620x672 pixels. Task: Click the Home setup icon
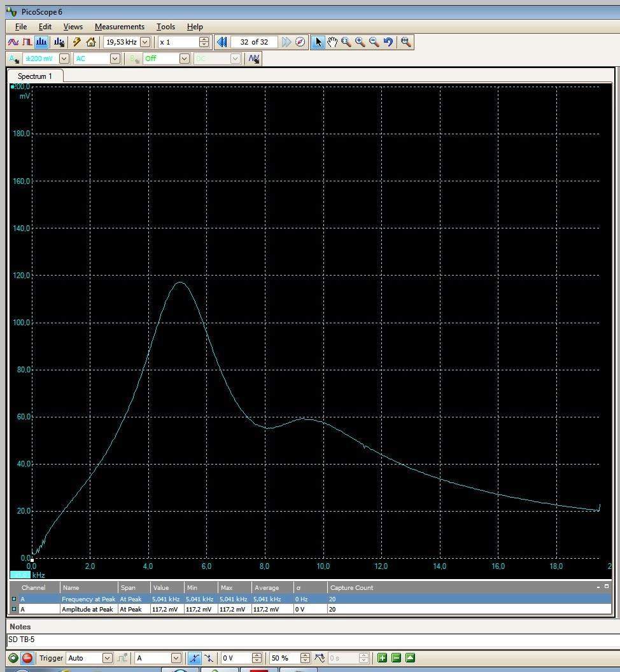[91, 42]
